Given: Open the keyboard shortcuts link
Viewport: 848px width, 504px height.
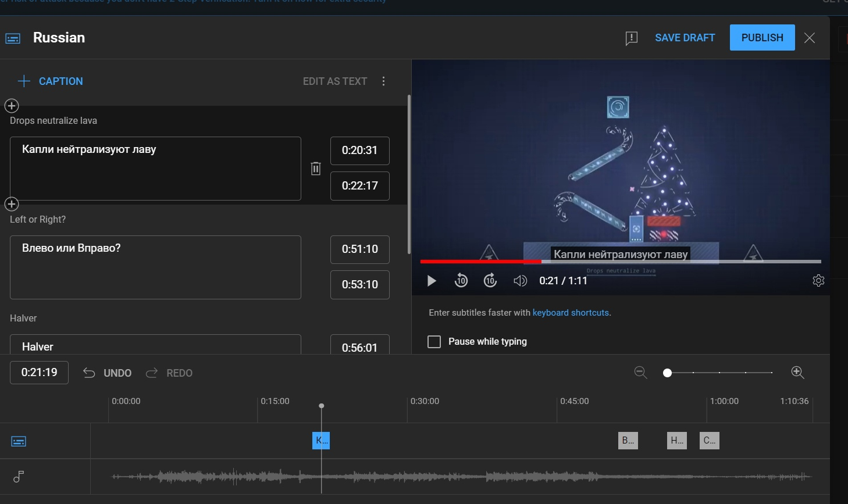Looking at the screenshot, I should click(571, 313).
